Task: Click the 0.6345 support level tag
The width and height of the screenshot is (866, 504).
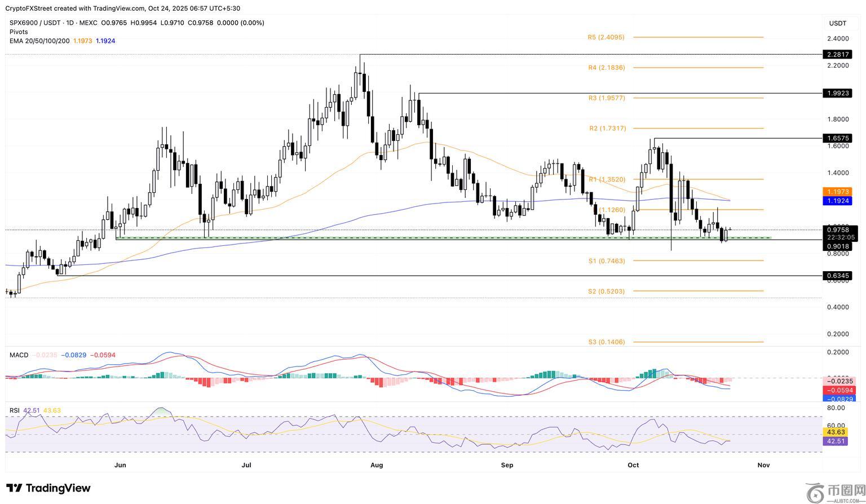Action: [x=837, y=276]
